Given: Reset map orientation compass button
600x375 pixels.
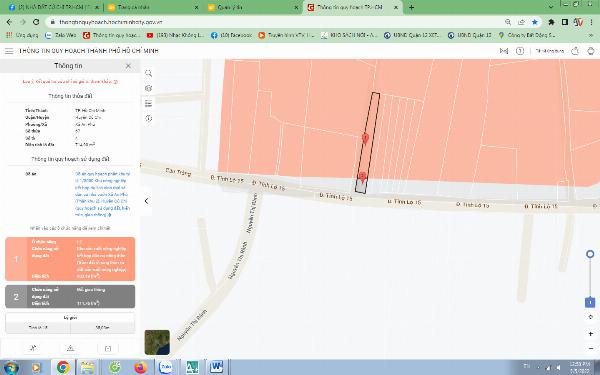Looking at the screenshot, I should [590, 317].
